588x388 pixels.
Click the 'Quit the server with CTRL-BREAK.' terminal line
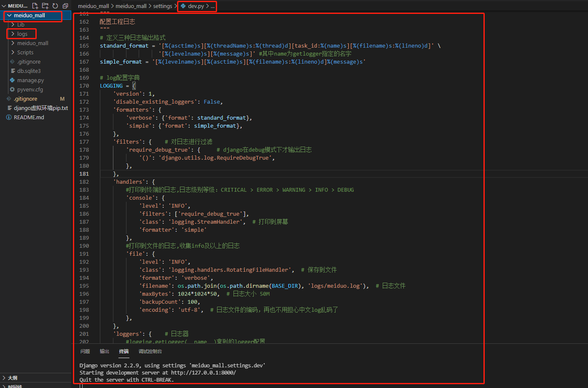pyautogui.click(x=126, y=380)
